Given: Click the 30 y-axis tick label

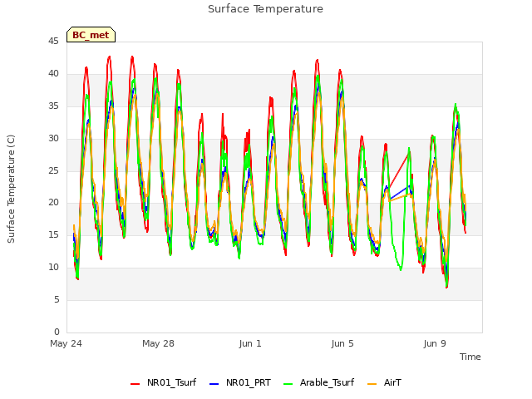Looking at the screenshot, I should click(x=53, y=138).
